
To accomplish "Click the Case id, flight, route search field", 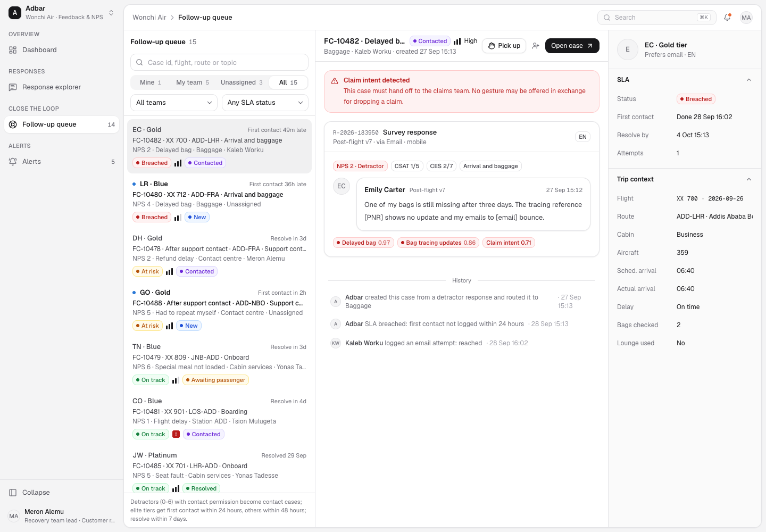I will (219, 62).
